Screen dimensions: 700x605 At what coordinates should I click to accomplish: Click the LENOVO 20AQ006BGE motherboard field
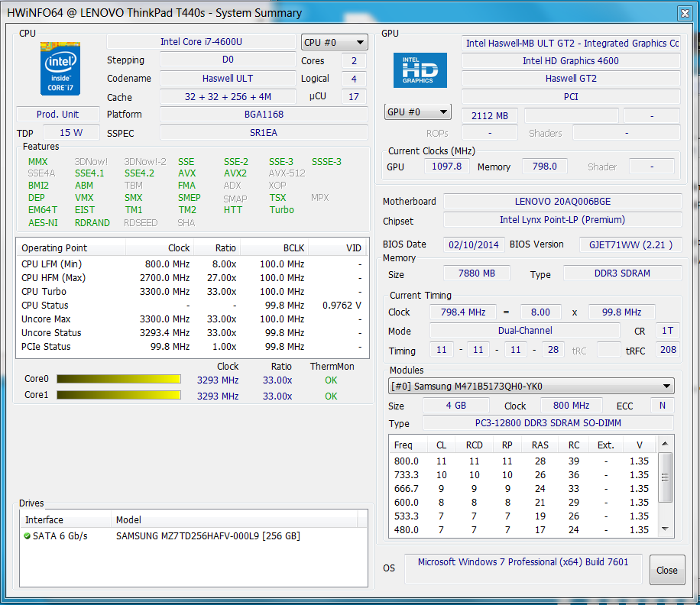coord(562,201)
